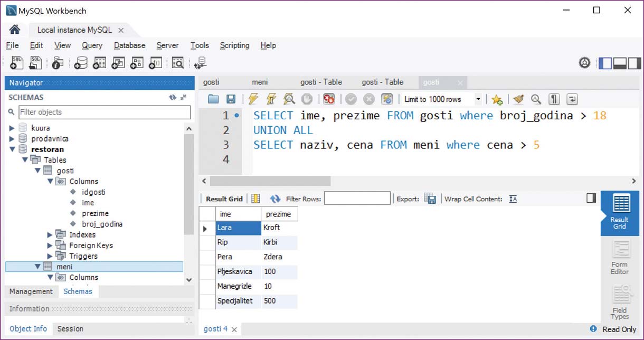Toggle the result side panel button
Viewport: 644px width, 340px height.
tap(591, 198)
